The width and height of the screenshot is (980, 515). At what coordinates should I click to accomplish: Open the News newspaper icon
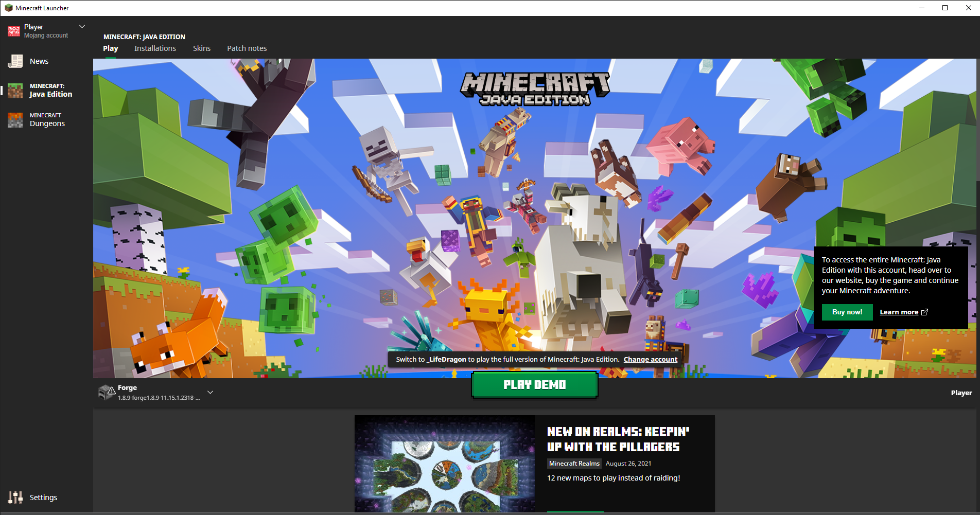(15, 61)
